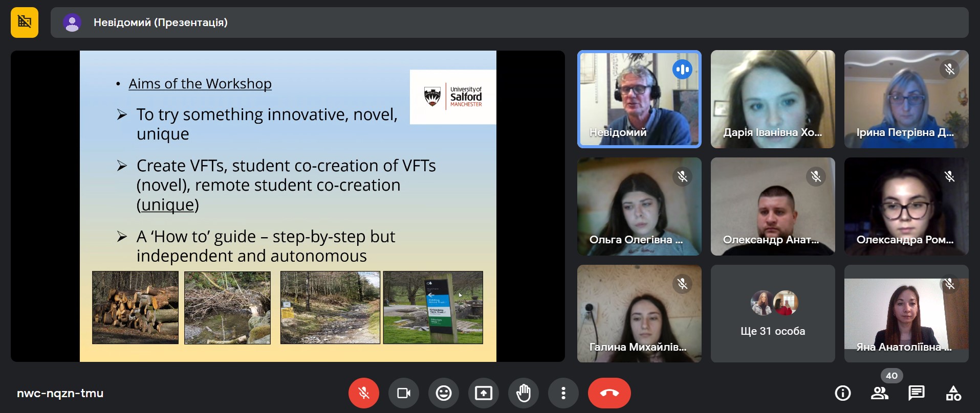Screen dimensions: 980x413
Task: Click muted mic icon on Олександр Анат... tile
Action: coord(816,176)
